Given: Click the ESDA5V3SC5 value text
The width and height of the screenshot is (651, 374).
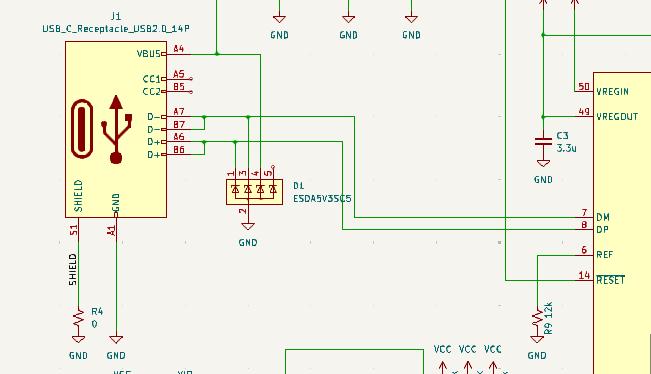Looking at the screenshot, I should click(322, 199).
